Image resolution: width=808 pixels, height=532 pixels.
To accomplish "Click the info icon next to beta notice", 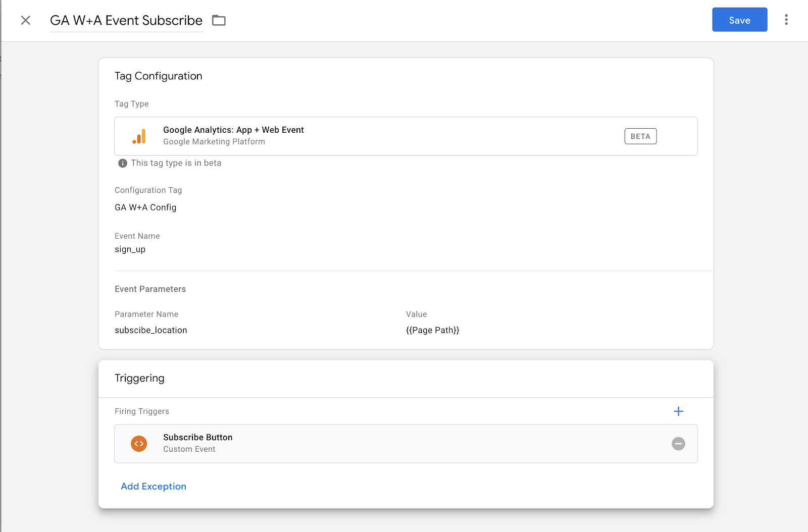I will click(x=122, y=163).
